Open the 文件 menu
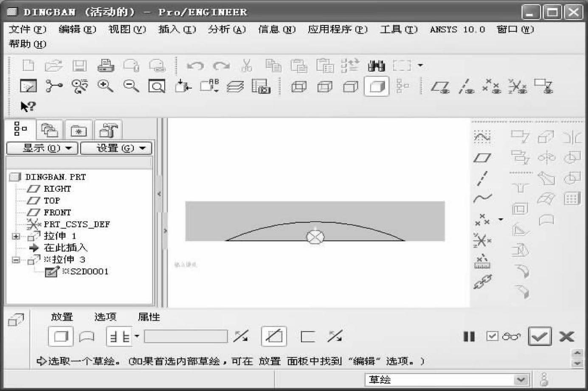 (x=28, y=29)
